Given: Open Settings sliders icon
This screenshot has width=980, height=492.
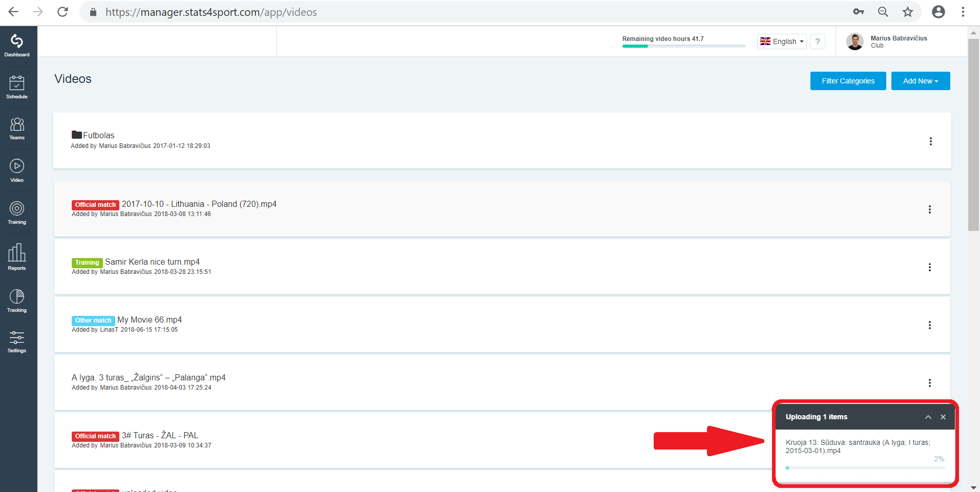Looking at the screenshot, I should pos(17,337).
